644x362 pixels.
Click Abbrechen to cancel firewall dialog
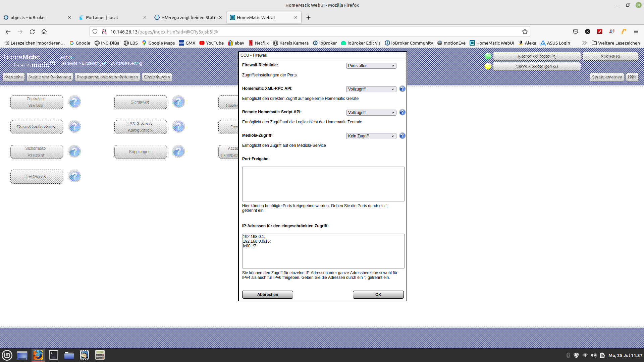pos(268,295)
